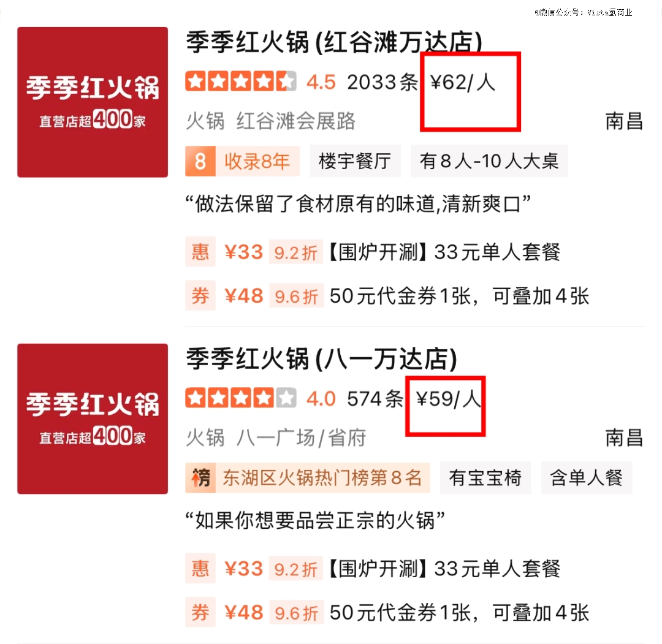
Task: Tap the 榜 ranking badge icon
Action: click(200, 478)
